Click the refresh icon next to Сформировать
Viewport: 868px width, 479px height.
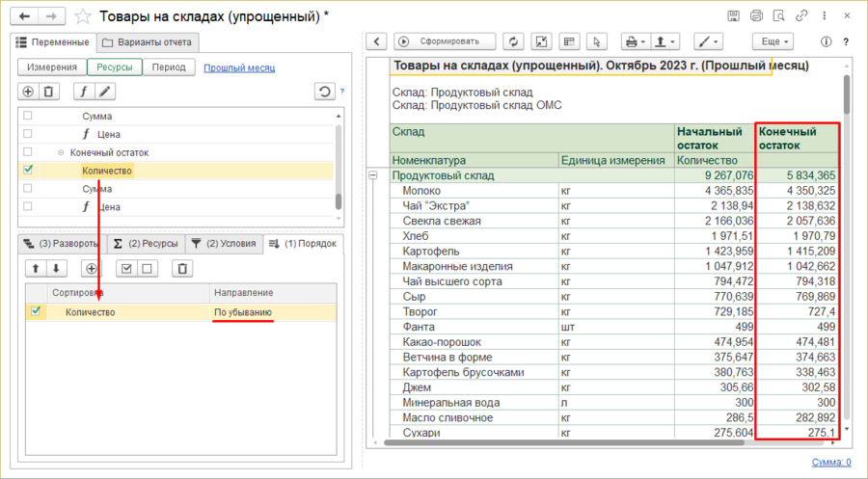[513, 41]
